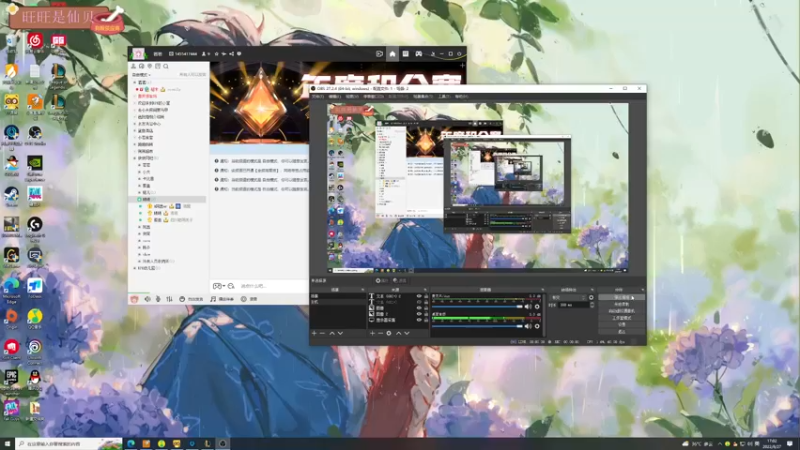
Task: Click the home icon in YY title bar
Action: (x=392, y=54)
